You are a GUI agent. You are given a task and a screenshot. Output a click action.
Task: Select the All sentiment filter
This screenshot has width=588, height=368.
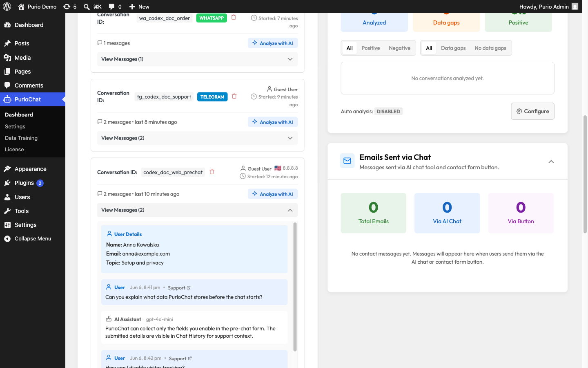pyautogui.click(x=350, y=48)
